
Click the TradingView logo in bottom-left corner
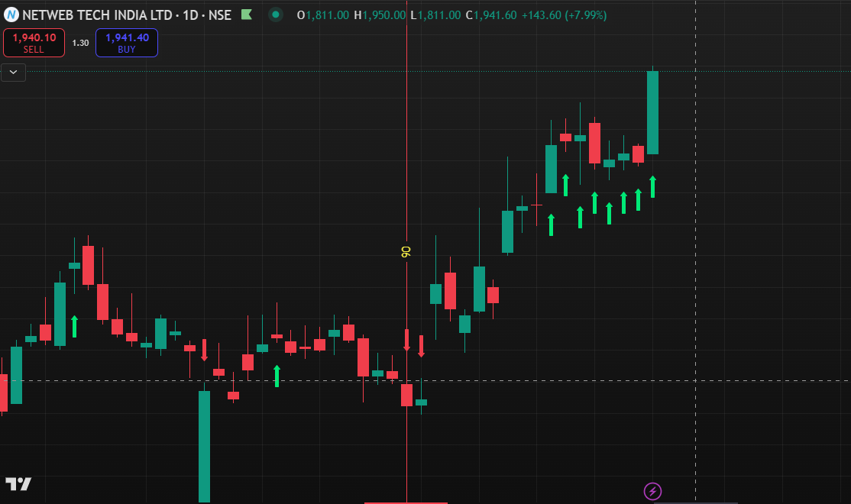19,483
